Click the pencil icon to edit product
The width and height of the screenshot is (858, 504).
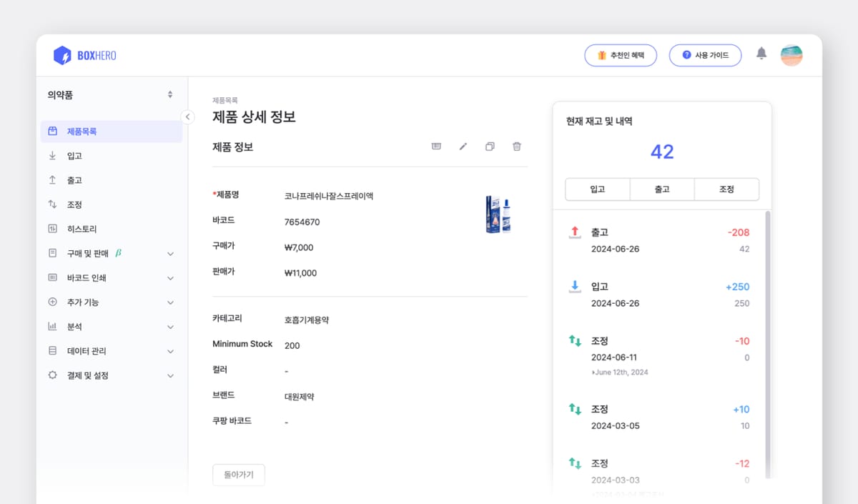point(463,146)
